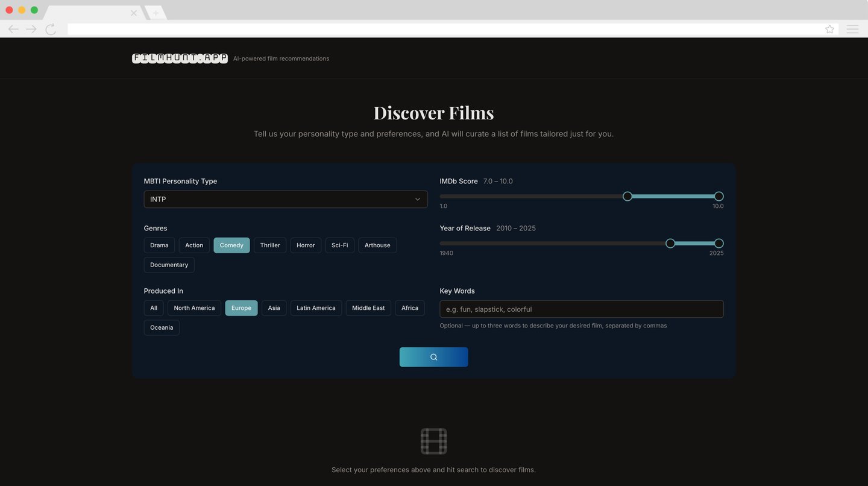The width and height of the screenshot is (868, 486).
Task: Click the browser forward arrow
Action: point(31,29)
